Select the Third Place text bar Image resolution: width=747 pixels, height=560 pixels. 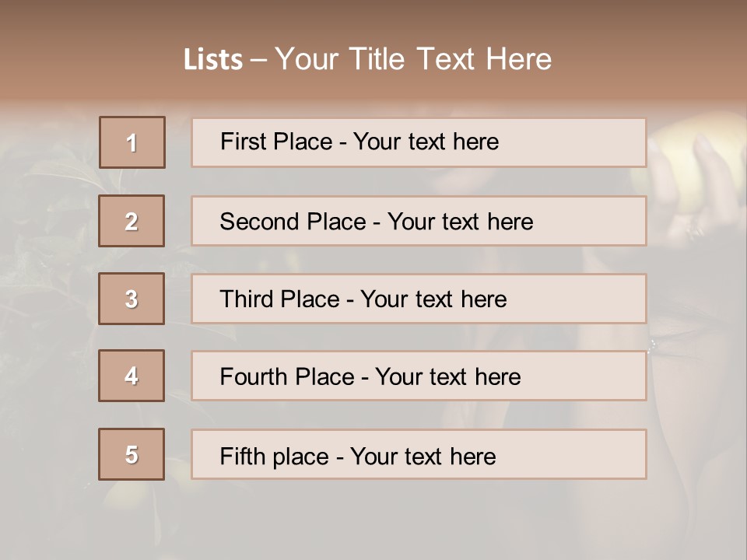click(x=419, y=299)
